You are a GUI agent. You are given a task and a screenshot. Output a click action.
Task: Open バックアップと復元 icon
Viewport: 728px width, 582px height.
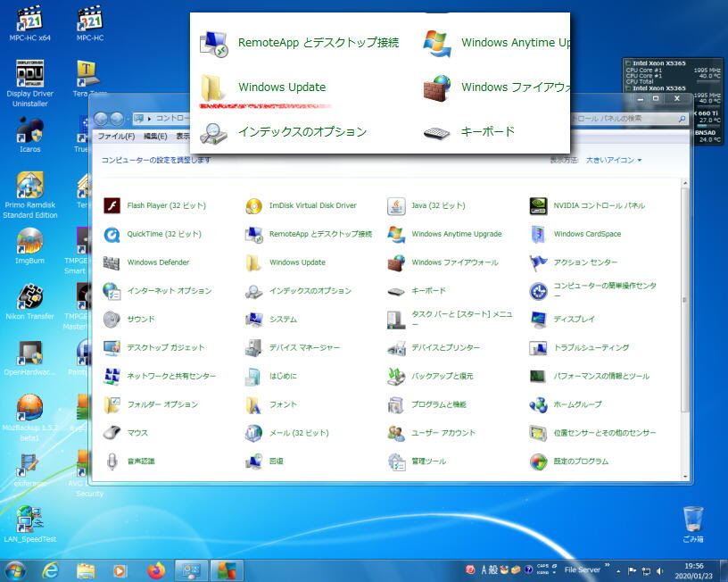(396, 376)
